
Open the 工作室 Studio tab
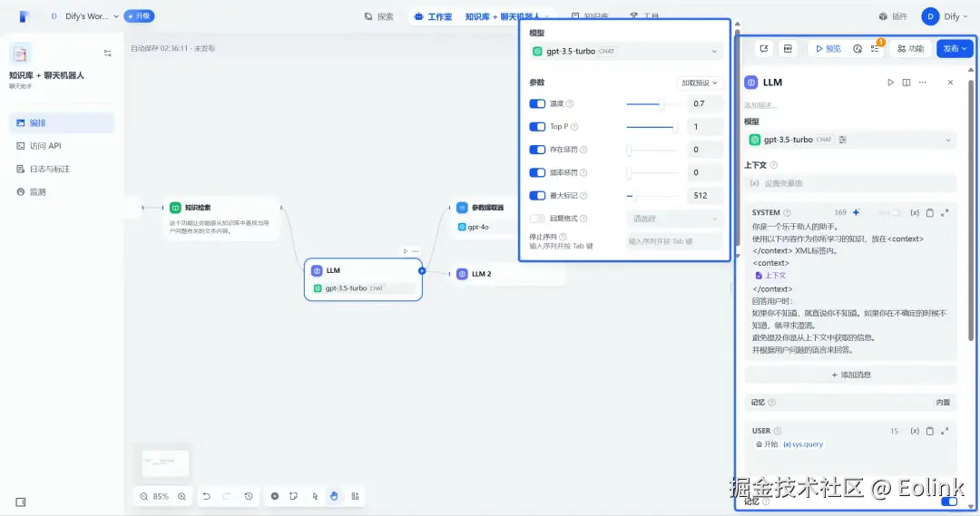tap(433, 17)
